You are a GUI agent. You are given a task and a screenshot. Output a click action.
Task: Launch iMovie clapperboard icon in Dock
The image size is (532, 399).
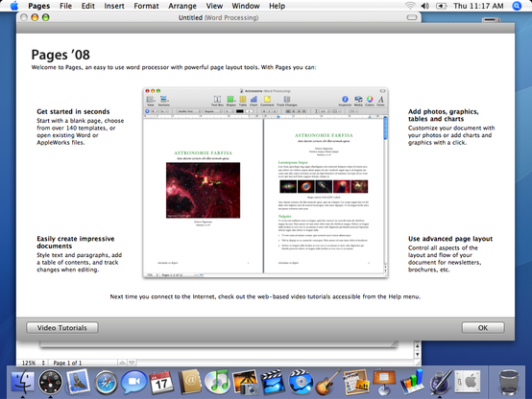click(x=273, y=382)
